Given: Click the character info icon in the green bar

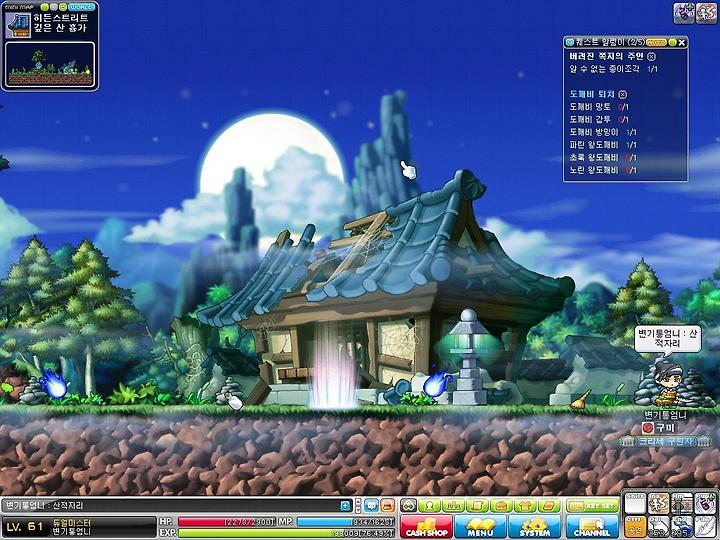Looking at the screenshot, I should (429, 506).
